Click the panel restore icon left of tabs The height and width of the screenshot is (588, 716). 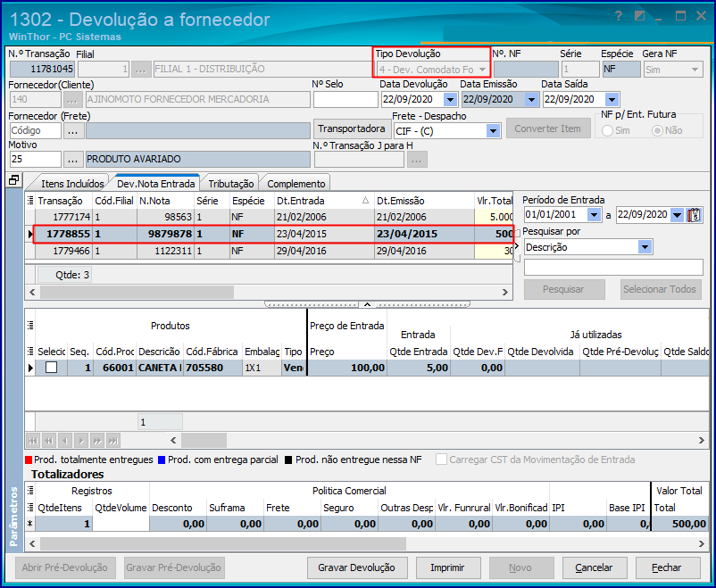pos(13,181)
